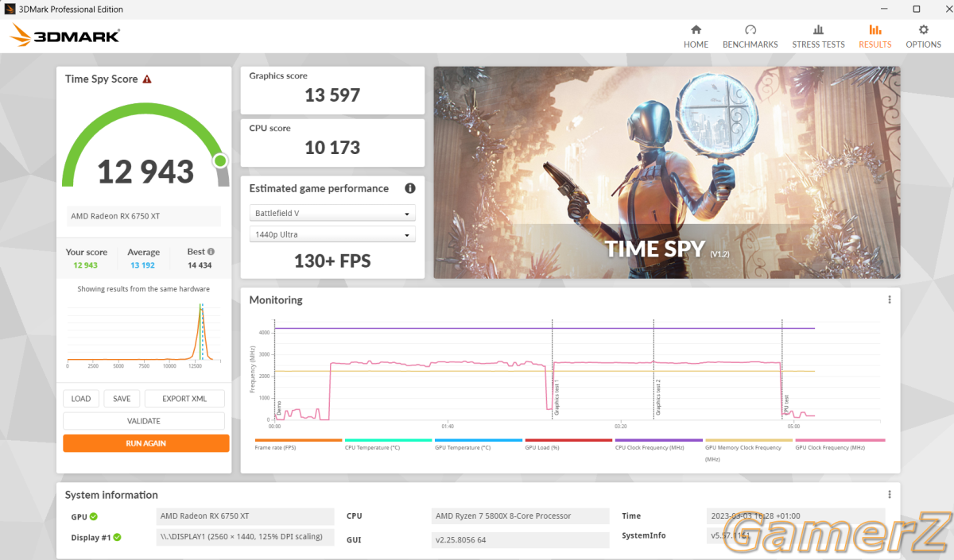Click the Graphics score value 13 597

(332, 95)
